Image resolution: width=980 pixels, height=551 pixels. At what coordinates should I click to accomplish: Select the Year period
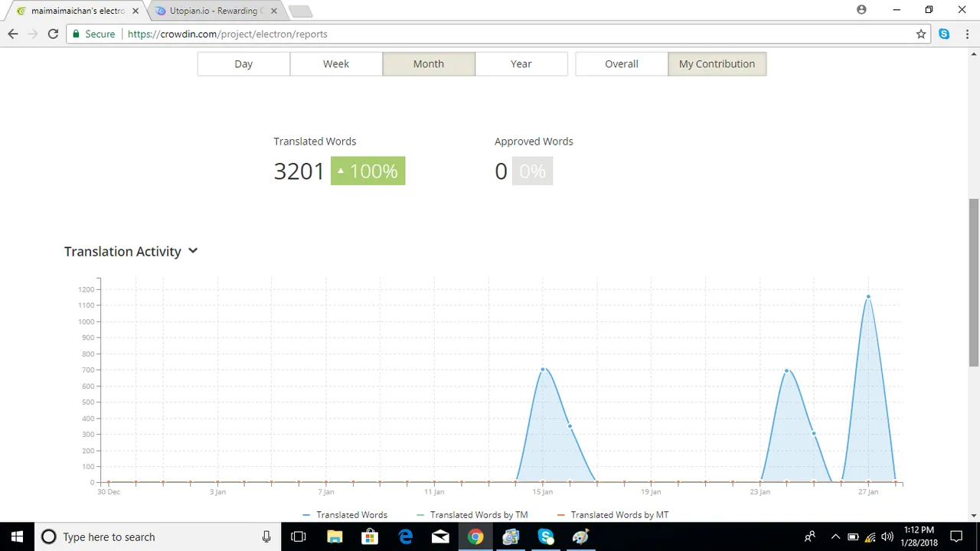point(521,64)
